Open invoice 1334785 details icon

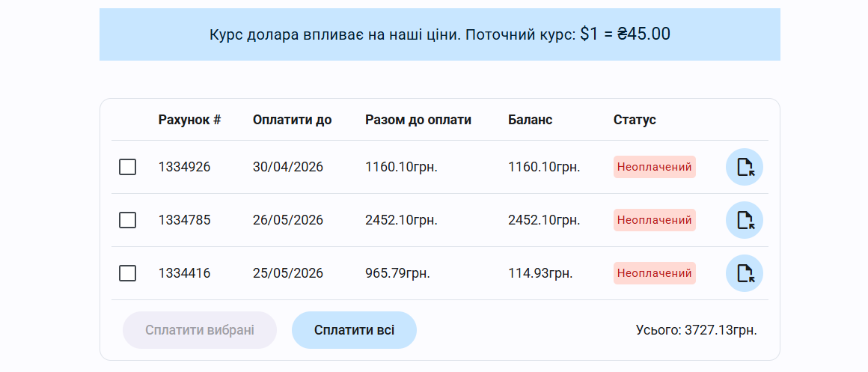tap(744, 220)
